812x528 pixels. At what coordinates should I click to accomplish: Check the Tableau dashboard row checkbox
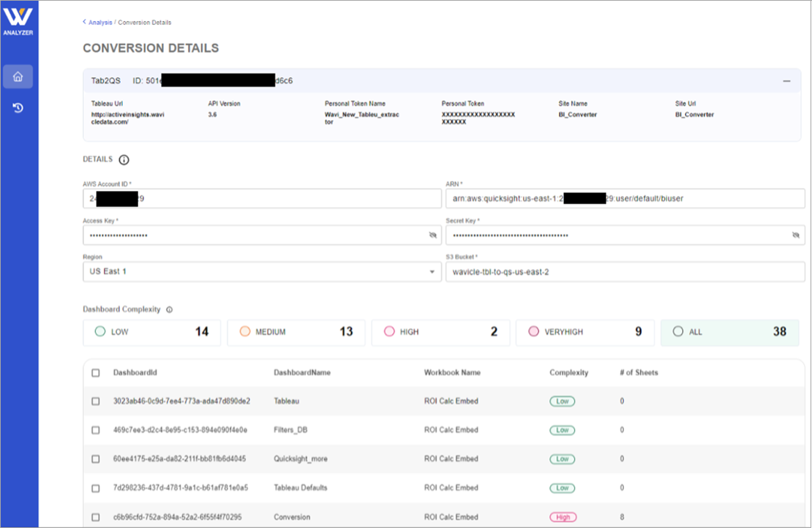pos(96,401)
